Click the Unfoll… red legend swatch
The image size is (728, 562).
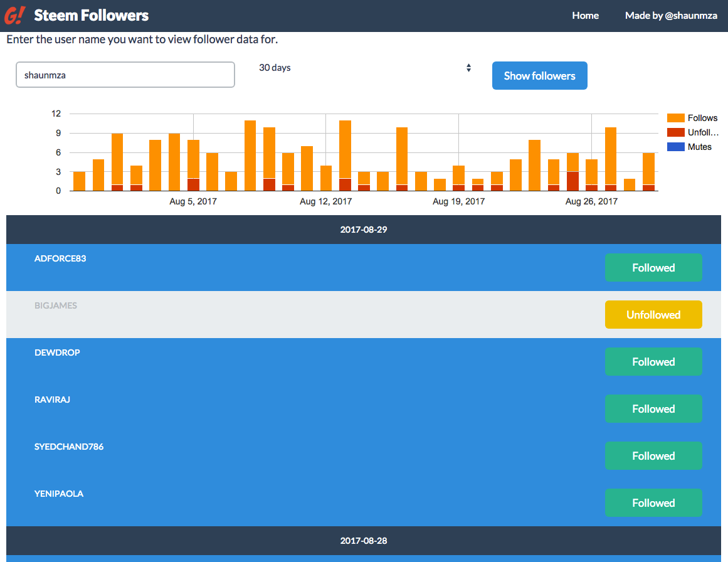pos(675,132)
